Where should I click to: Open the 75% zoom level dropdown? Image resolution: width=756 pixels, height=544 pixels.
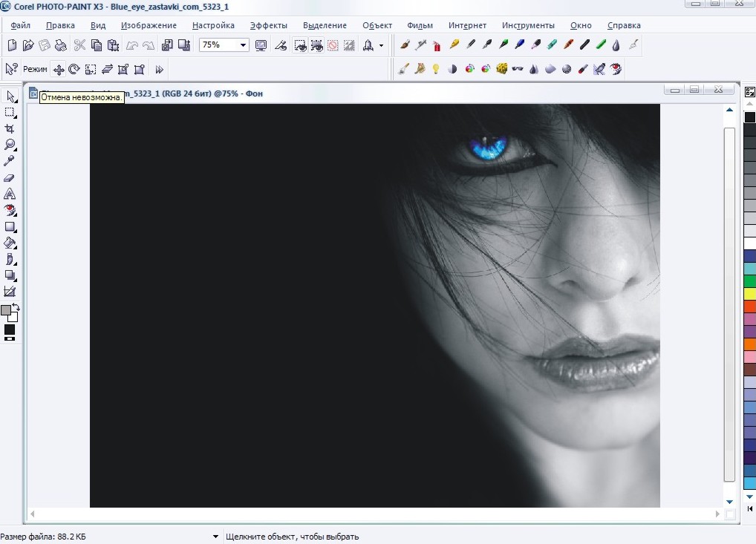coord(243,45)
